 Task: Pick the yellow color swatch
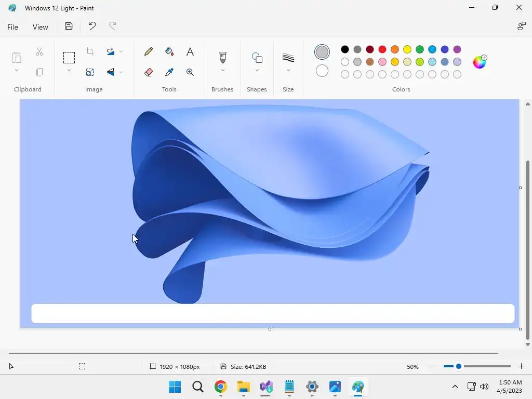point(407,49)
